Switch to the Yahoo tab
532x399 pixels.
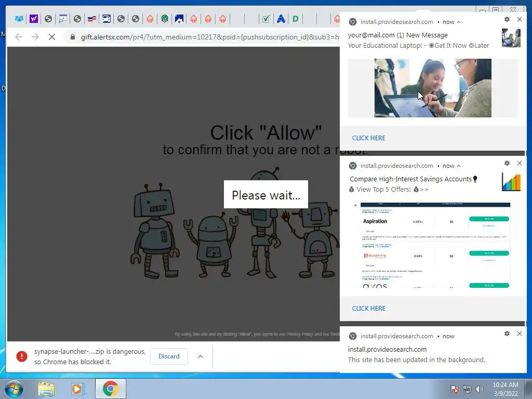click(34, 19)
